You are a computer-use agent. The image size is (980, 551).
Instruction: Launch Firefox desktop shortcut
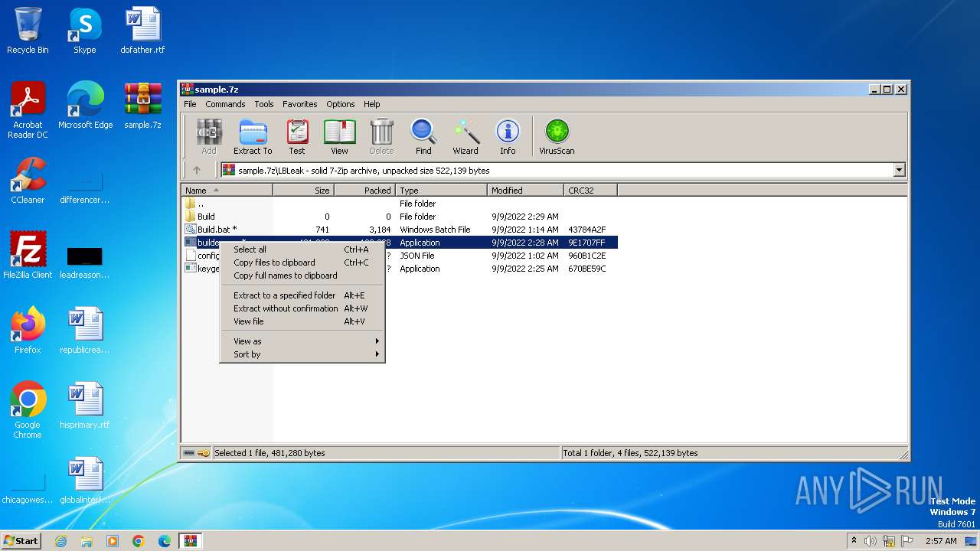point(28,331)
